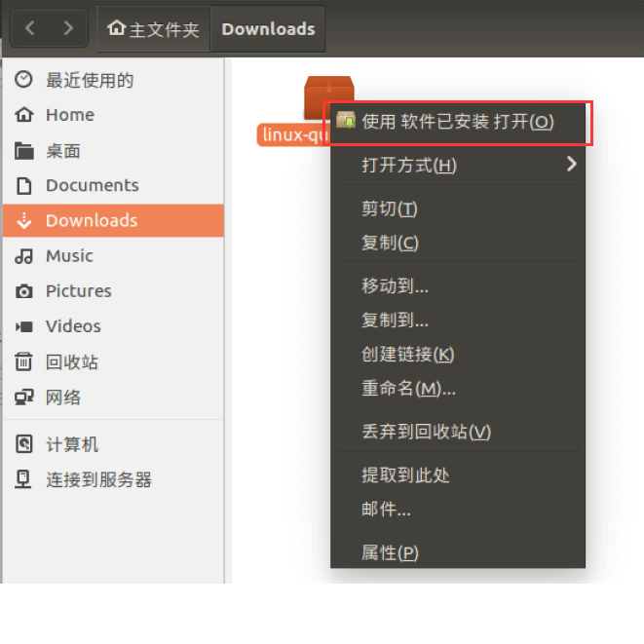Open Videos from the sidebar
Screen dimensions: 644x644
pyautogui.click(x=113, y=326)
